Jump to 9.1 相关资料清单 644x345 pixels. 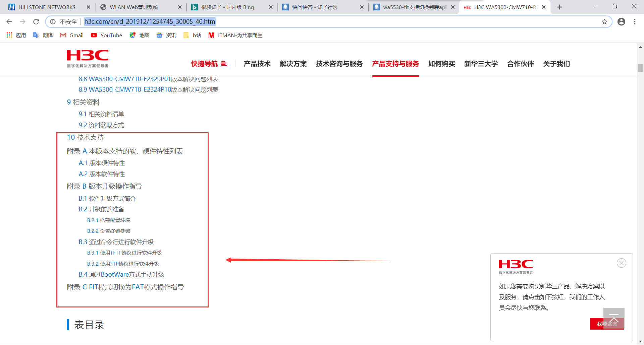tap(101, 114)
